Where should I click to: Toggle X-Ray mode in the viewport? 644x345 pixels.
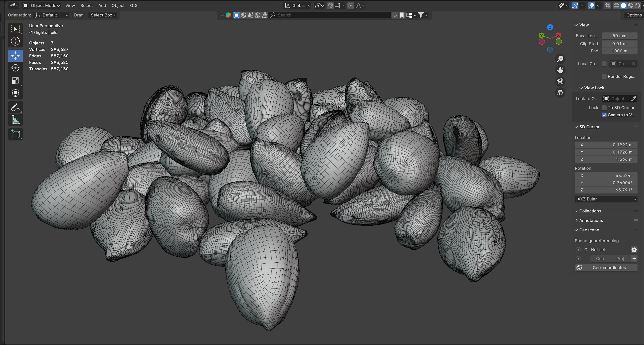tap(607, 5)
